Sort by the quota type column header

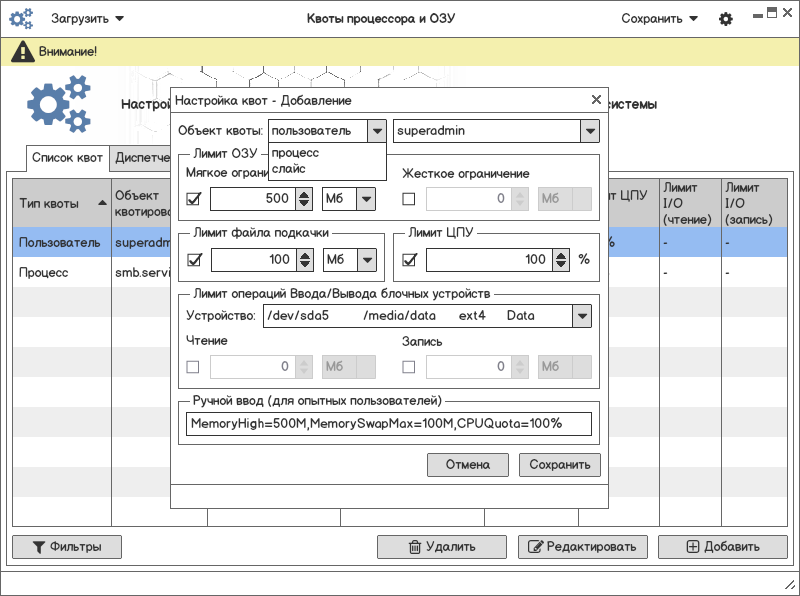pyautogui.click(x=60, y=203)
